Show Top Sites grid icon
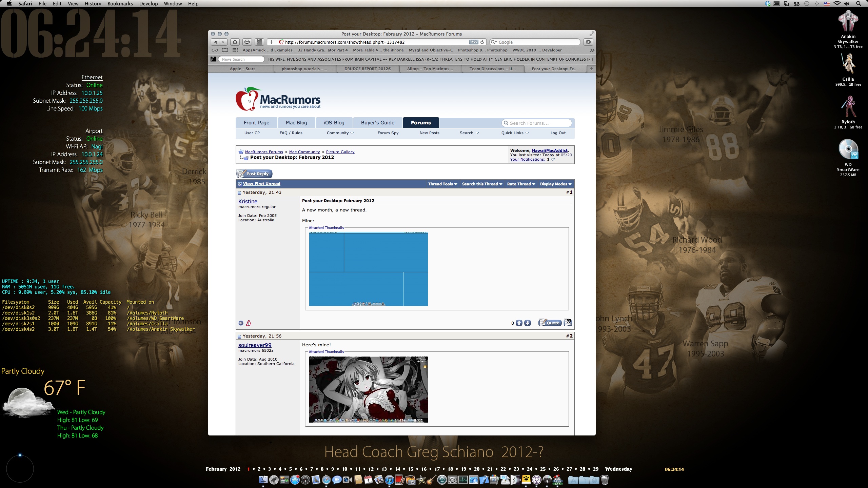This screenshot has width=868, height=488. [235, 50]
